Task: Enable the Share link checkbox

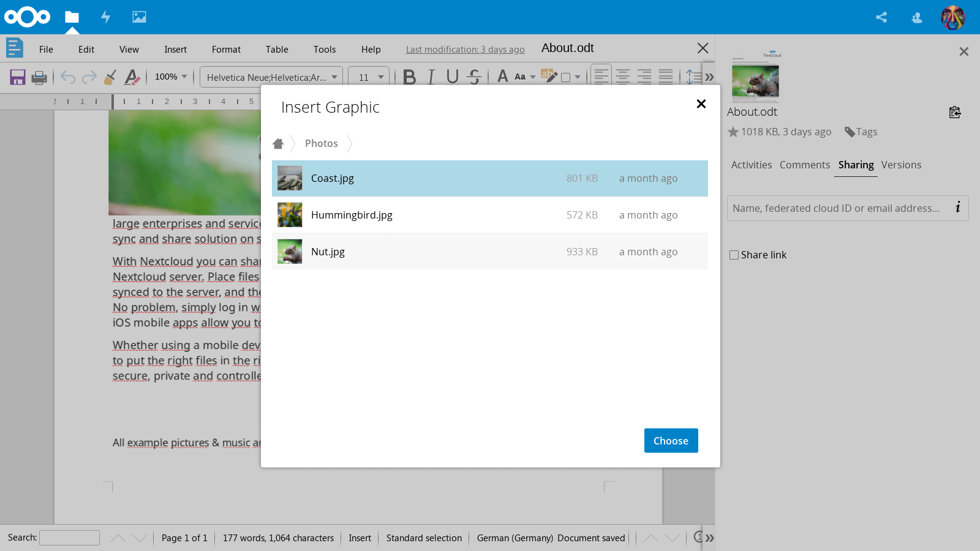Action: tap(734, 255)
